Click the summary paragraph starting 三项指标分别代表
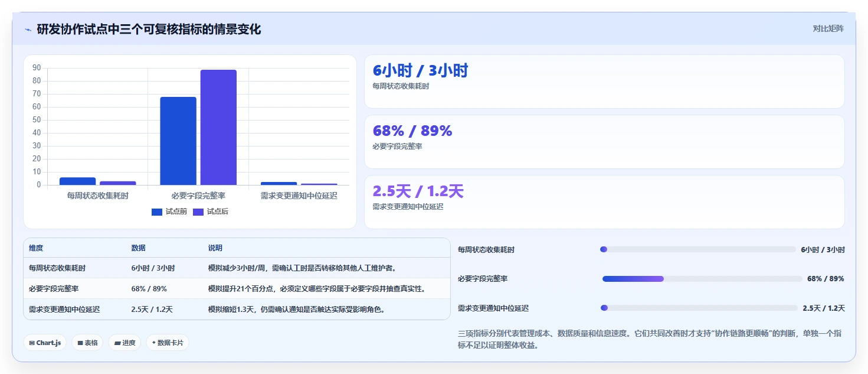The height and width of the screenshot is (374, 868). tap(650, 339)
